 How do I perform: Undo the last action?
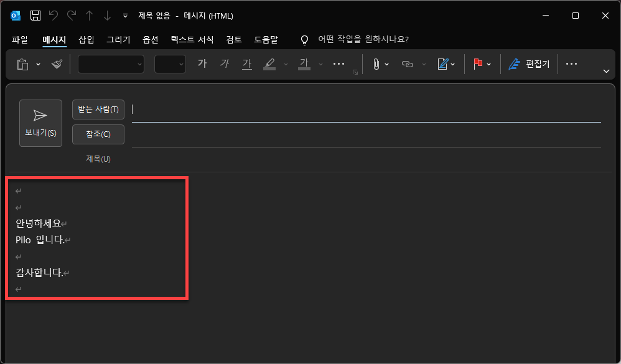[x=54, y=16]
